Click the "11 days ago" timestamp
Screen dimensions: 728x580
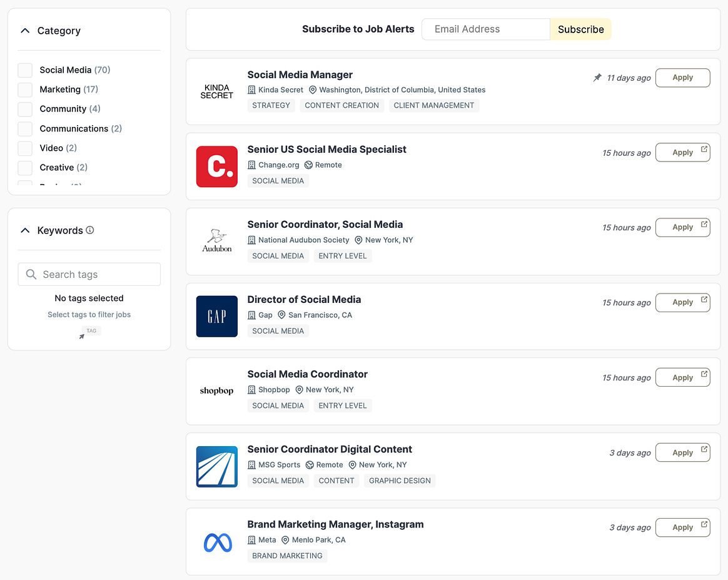[x=629, y=78]
